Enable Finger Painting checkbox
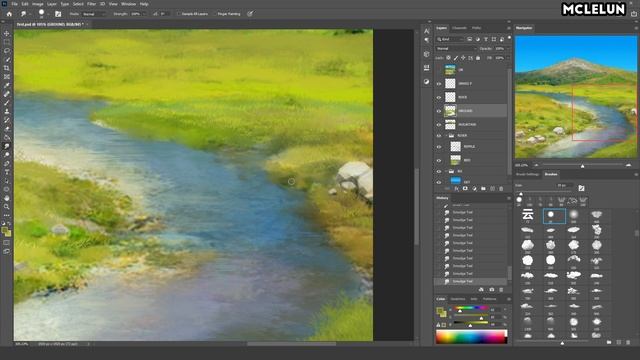The width and height of the screenshot is (640, 360). click(x=215, y=14)
